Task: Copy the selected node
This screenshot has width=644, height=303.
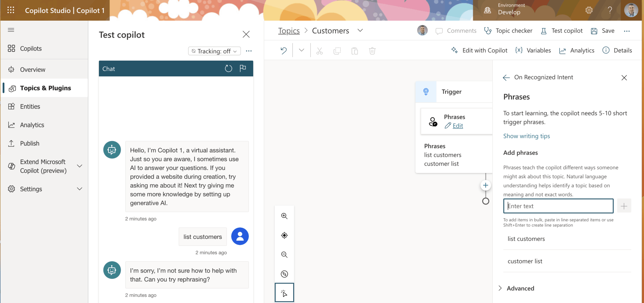Action: tap(337, 51)
